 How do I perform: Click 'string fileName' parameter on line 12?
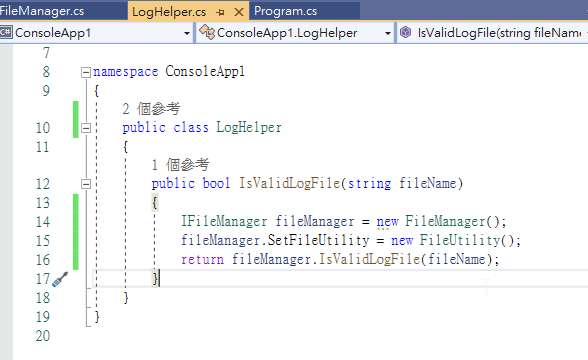click(x=402, y=183)
